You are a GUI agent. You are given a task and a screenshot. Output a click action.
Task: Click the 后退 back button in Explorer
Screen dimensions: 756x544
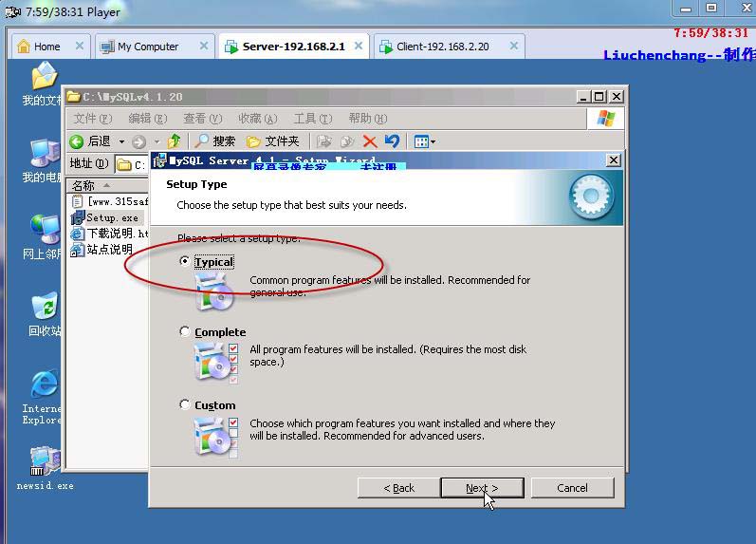[90, 141]
